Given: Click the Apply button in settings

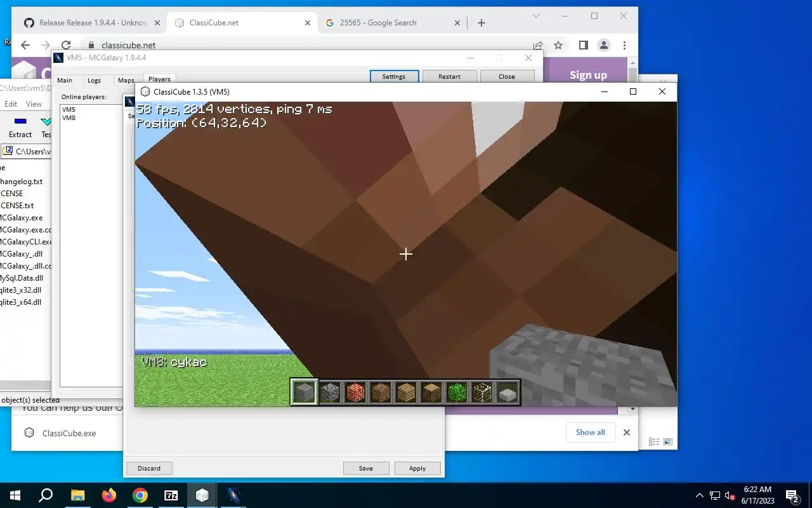Looking at the screenshot, I should [x=417, y=468].
